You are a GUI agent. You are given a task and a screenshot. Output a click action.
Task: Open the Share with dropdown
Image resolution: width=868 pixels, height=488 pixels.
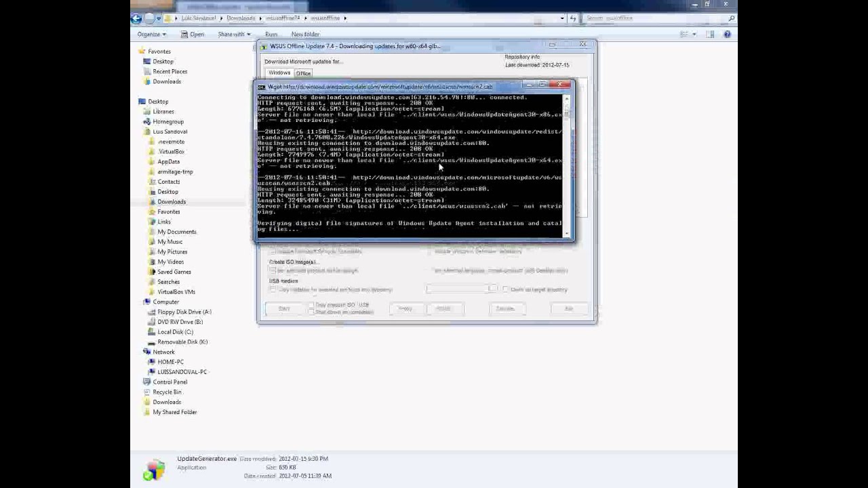tap(234, 34)
